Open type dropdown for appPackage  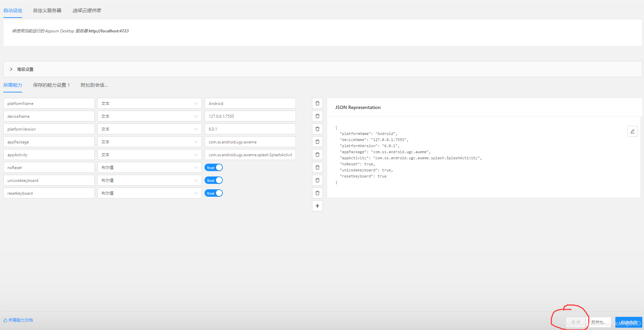click(150, 142)
